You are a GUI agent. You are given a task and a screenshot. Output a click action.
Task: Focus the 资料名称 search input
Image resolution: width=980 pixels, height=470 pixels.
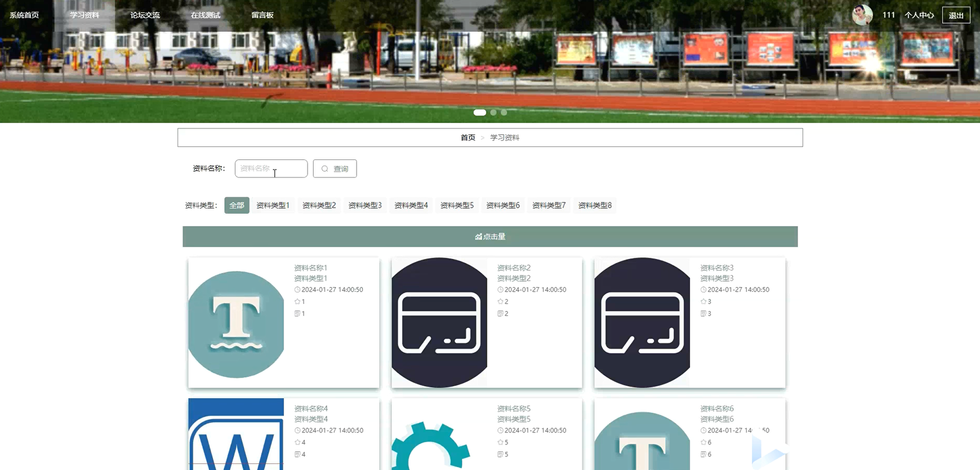click(271, 169)
